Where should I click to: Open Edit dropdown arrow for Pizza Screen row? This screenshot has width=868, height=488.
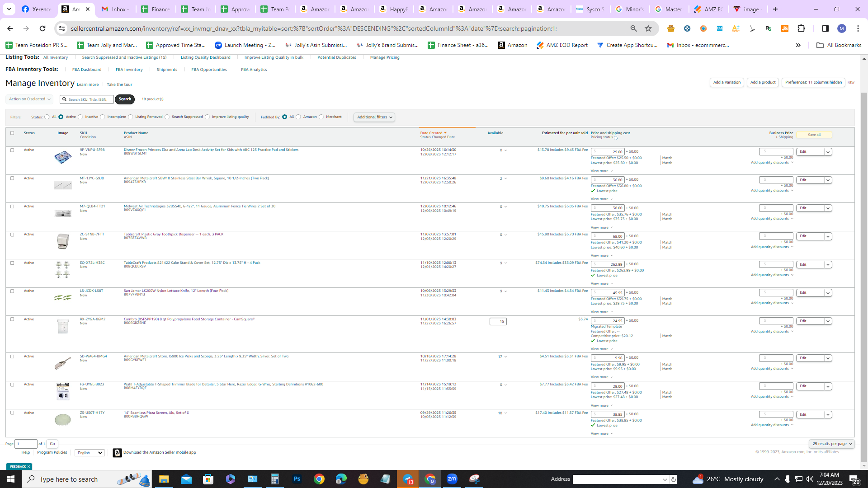(x=828, y=414)
